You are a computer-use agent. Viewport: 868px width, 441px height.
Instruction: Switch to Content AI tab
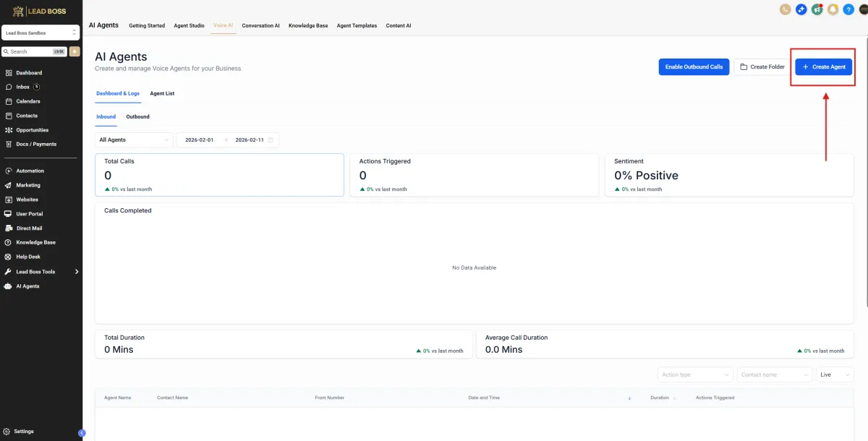[399, 25]
